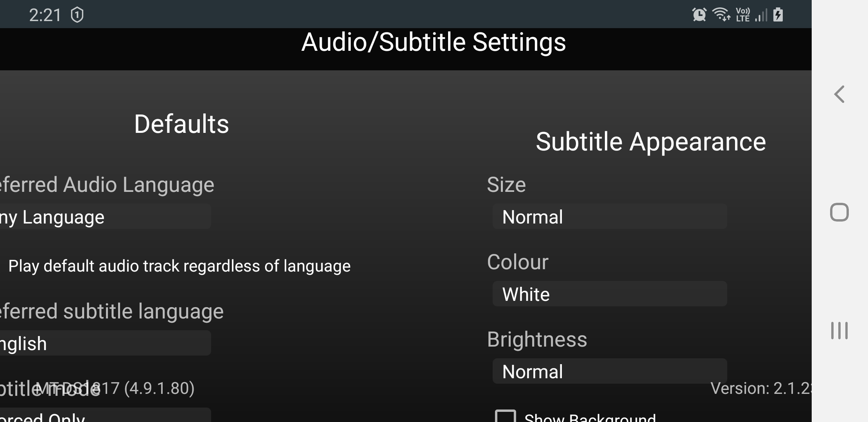
Task: Toggle Play default audio track regardless of language
Action: tap(179, 266)
